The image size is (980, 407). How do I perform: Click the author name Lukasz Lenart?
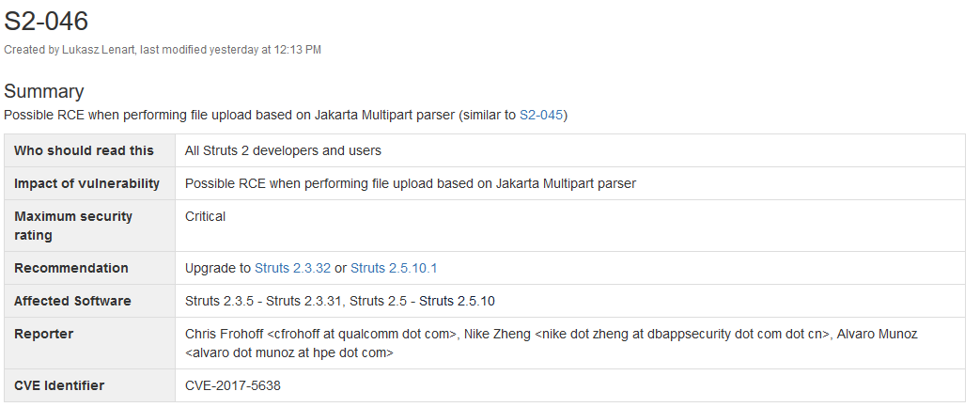click(99, 50)
